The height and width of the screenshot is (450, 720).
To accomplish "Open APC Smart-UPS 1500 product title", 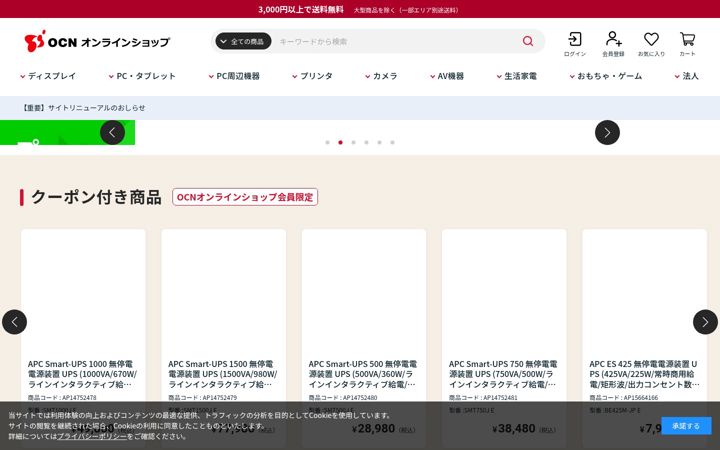I will coord(223,374).
